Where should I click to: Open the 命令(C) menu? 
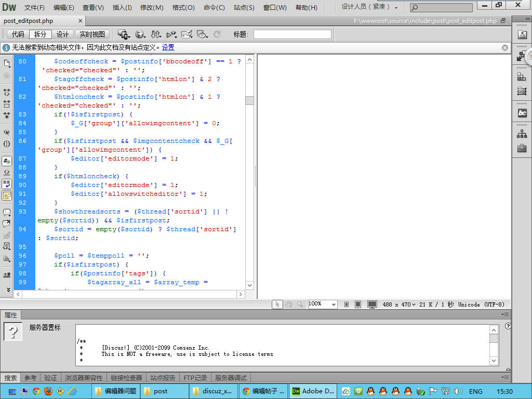pyautogui.click(x=214, y=7)
